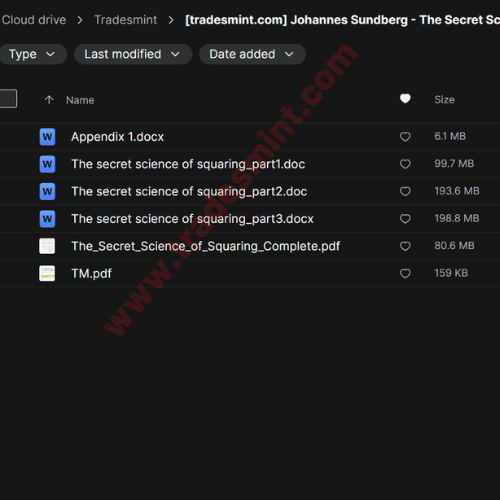Click the sort arrow beside Name

coord(49,100)
